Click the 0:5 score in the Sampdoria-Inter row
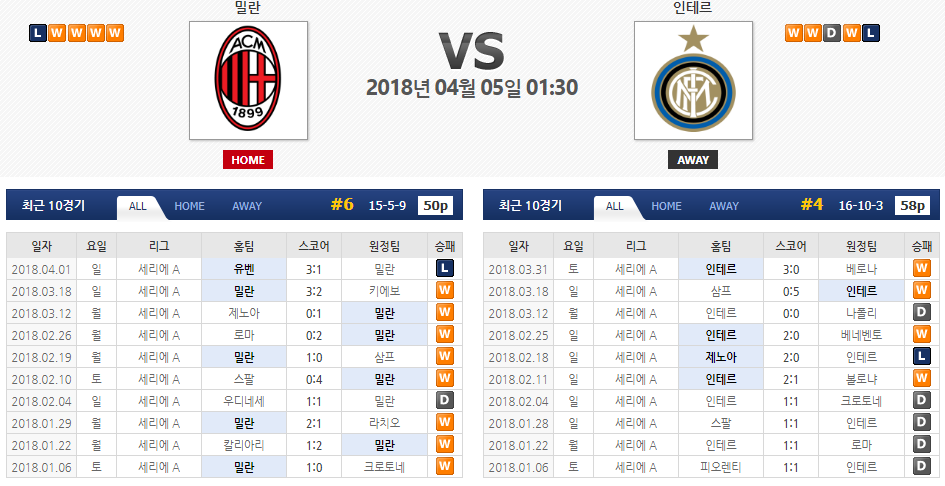The image size is (945, 486). [x=791, y=291]
